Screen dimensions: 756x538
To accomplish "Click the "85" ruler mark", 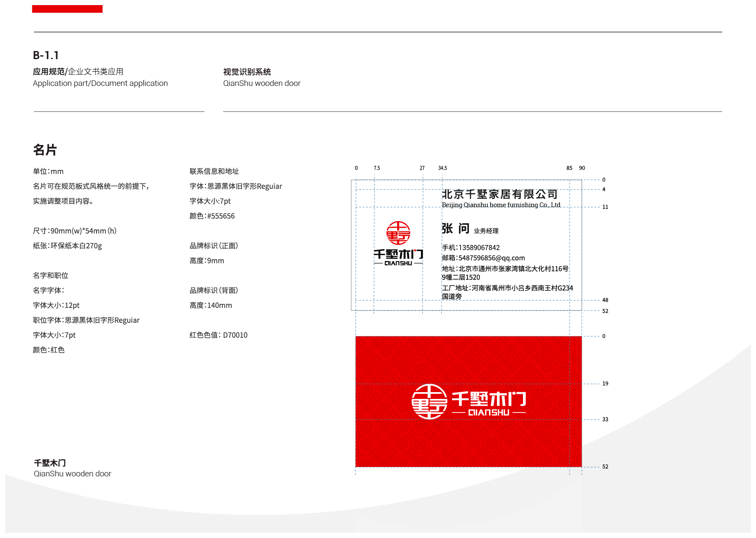I will pos(569,168).
